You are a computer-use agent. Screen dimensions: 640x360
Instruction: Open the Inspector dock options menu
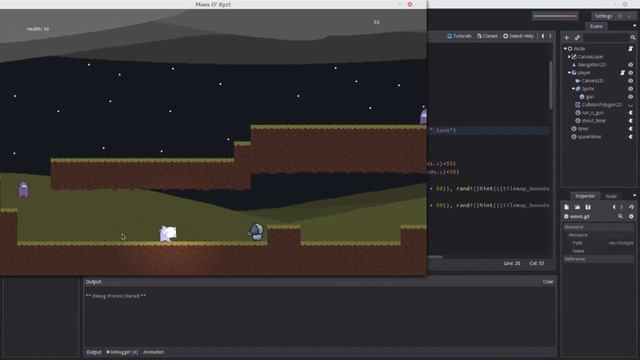tap(634, 196)
